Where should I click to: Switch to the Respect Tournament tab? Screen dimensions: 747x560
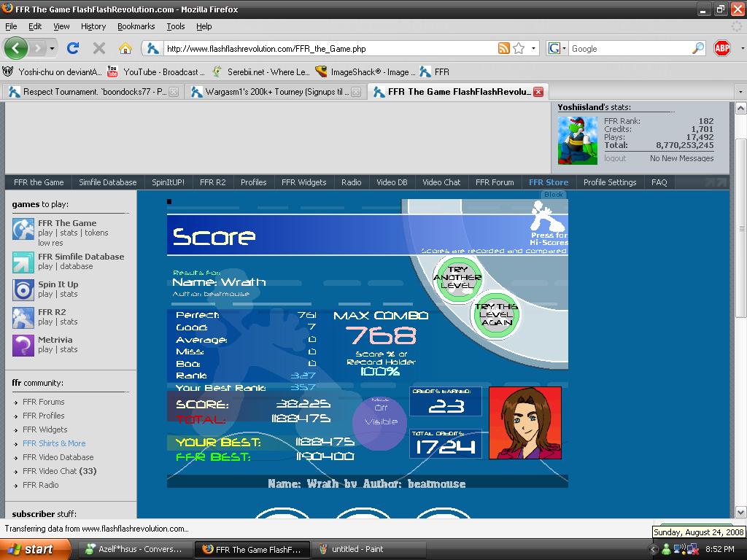[93, 91]
